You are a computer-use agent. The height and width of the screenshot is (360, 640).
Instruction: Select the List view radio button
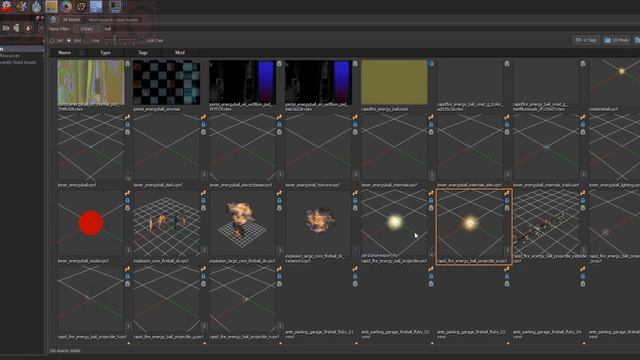click(52, 40)
